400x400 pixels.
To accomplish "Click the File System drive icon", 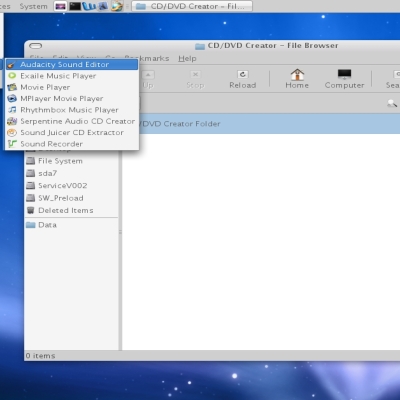I will pyautogui.click(x=31, y=161).
